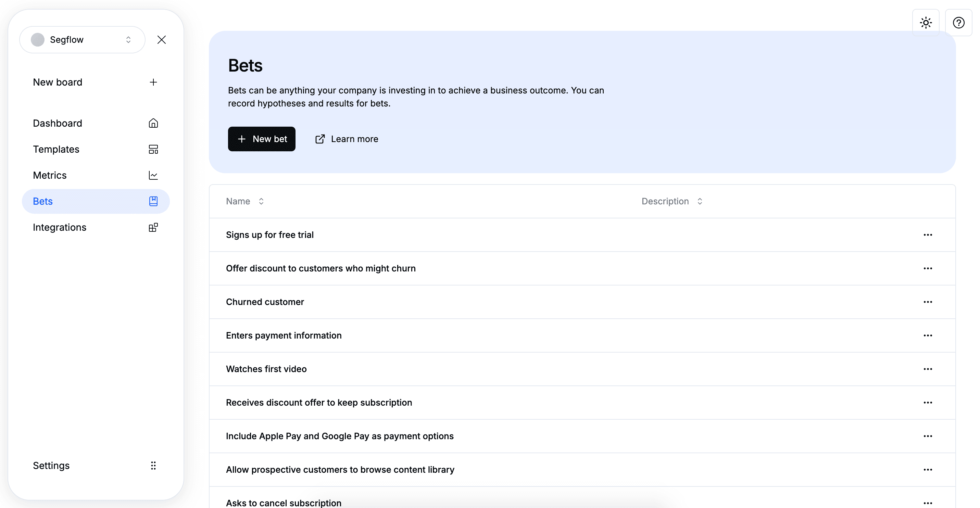This screenshot has height=508, width=980.
Task: Open the help question mark icon
Action: [x=958, y=23]
